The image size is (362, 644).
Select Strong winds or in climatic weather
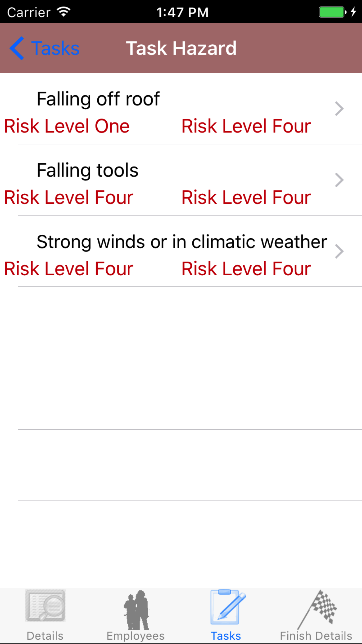tap(182, 242)
